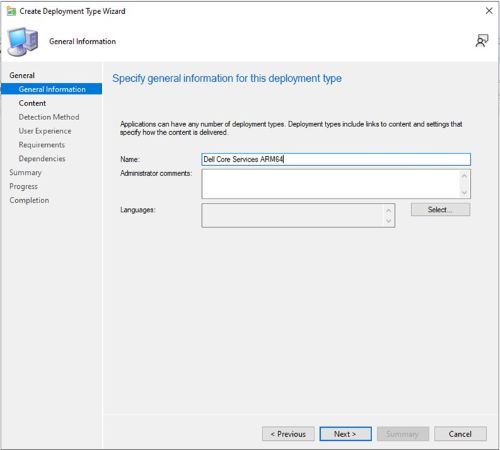Click the Languages list up arrow
Viewport: 500px width, 450px height.
coord(388,210)
